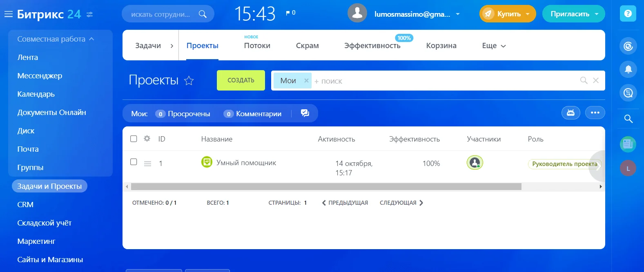Toggle the select-all checkbox in table header
Viewport: 644px width, 272px height.
[134, 139]
